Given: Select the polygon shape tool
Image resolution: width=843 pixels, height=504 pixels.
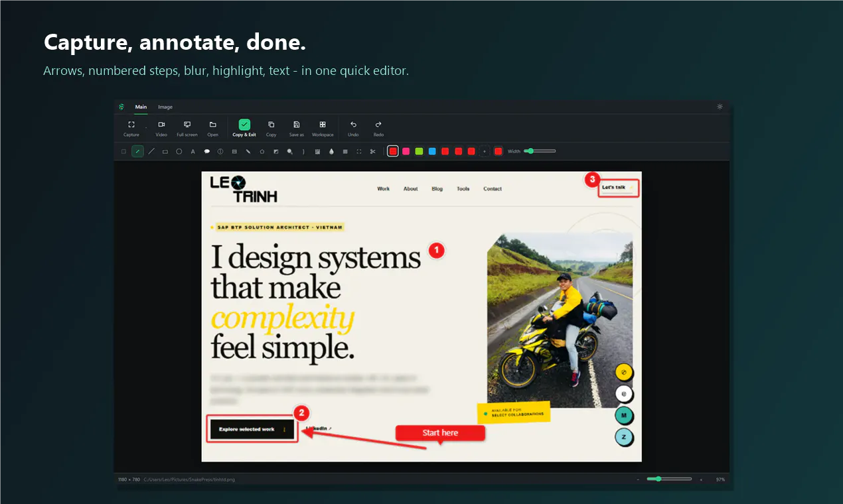Looking at the screenshot, I should click(x=262, y=151).
